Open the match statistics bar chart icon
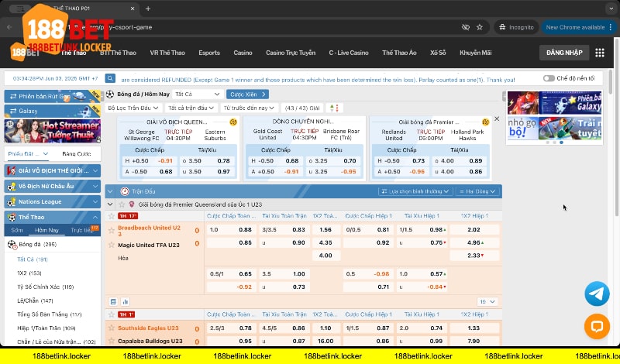The width and height of the screenshot is (620, 364). tap(126, 301)
